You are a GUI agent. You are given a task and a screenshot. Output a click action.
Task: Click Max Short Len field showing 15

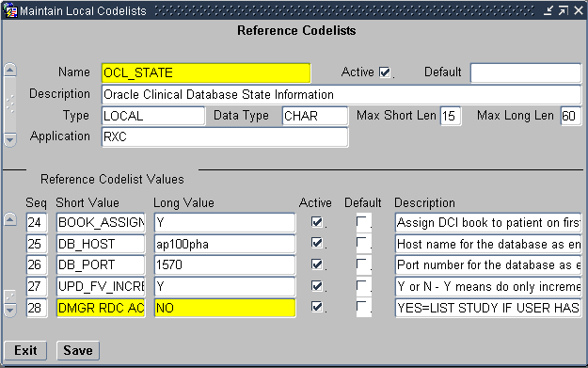[x=451, y=116]
